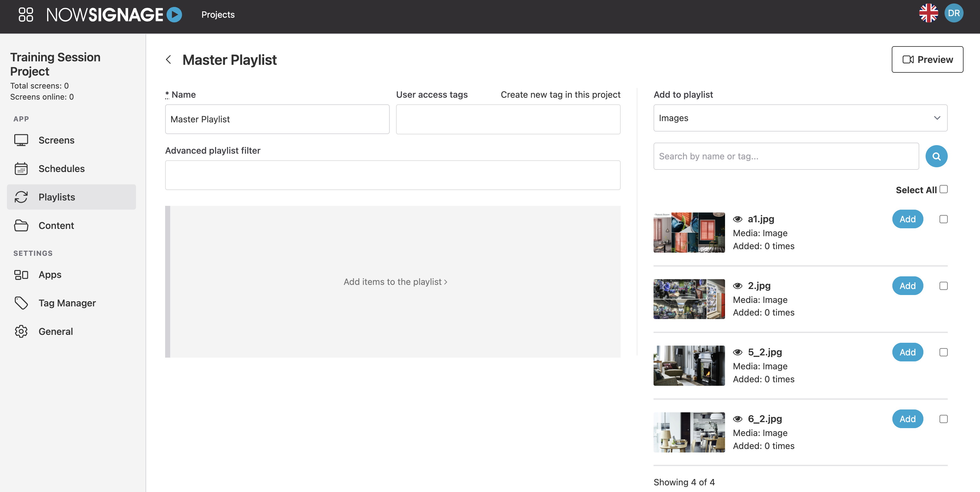Click the Apps icon in sidebar
Viewport: 980px width, 492px height.
click(21, 274)
